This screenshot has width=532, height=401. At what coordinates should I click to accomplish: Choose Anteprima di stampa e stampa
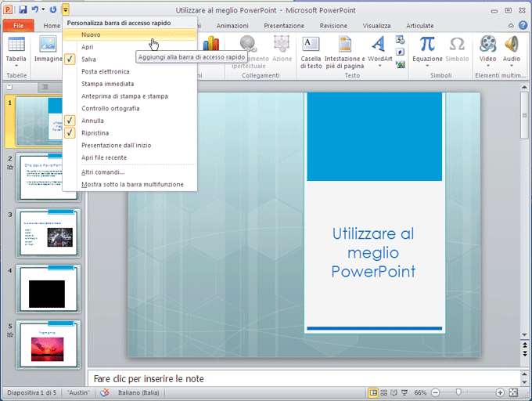(x=129, y=96)
